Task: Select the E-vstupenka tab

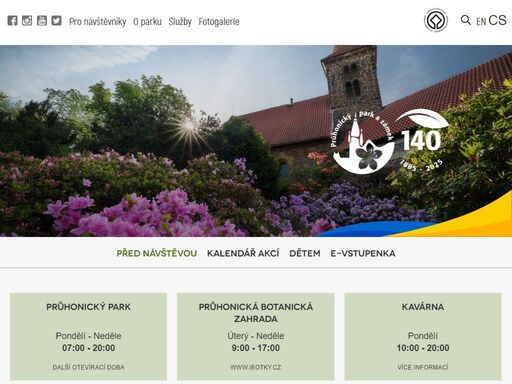Action: [363, 253]
